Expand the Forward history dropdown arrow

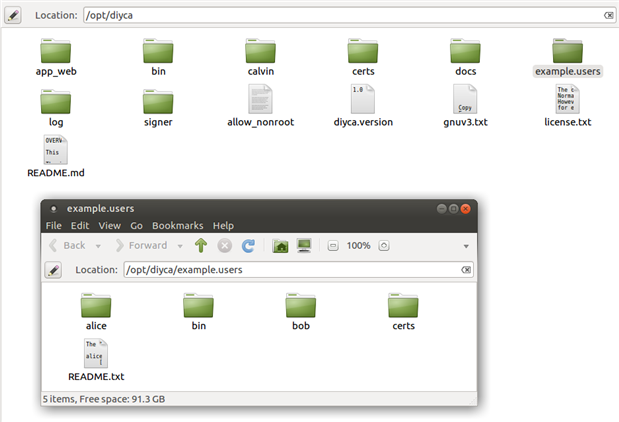pyautogui.click(x=180, y=246)
